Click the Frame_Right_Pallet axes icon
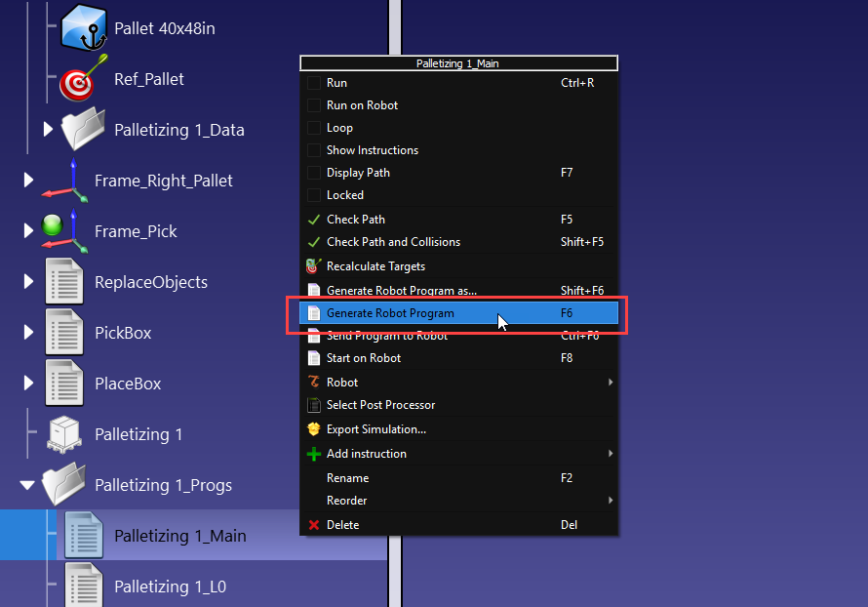Viewport: 868px width, 607px height. (64, 181)
